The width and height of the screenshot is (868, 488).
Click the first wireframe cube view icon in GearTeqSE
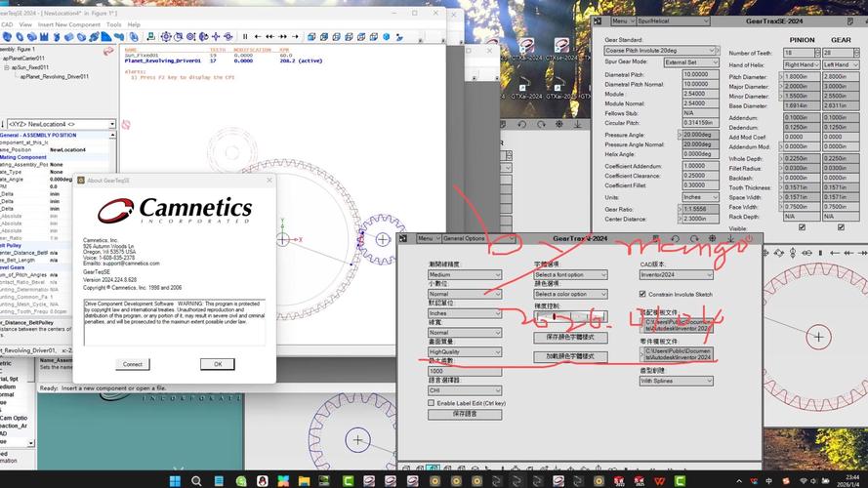click(311, 36)
